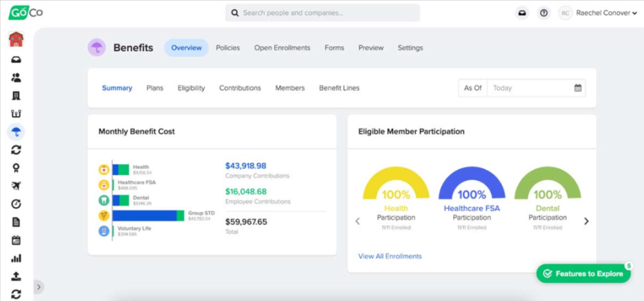Select the Contributions sub-tab
Image resolution: width=644 pixels, height=301 pixels.
[240, 88]
